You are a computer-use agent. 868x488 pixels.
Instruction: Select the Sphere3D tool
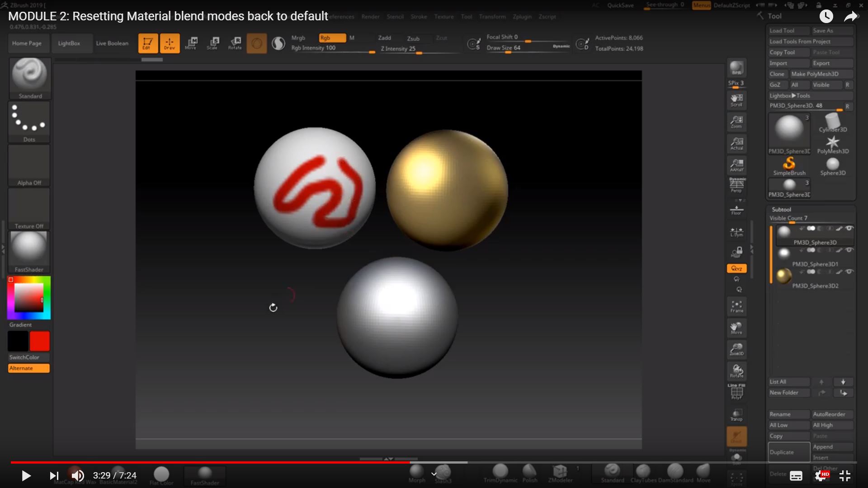tap(833, 166)
